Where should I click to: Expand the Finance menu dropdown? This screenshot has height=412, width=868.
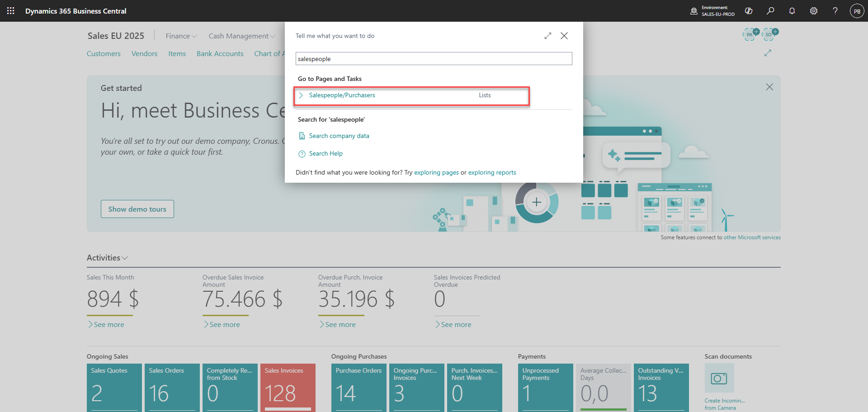(181, 36)
